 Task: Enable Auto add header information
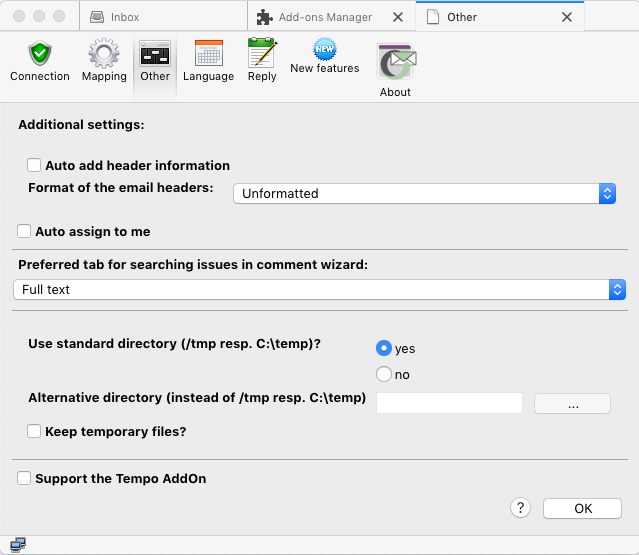pyautogui.click(x=34, y=166)
